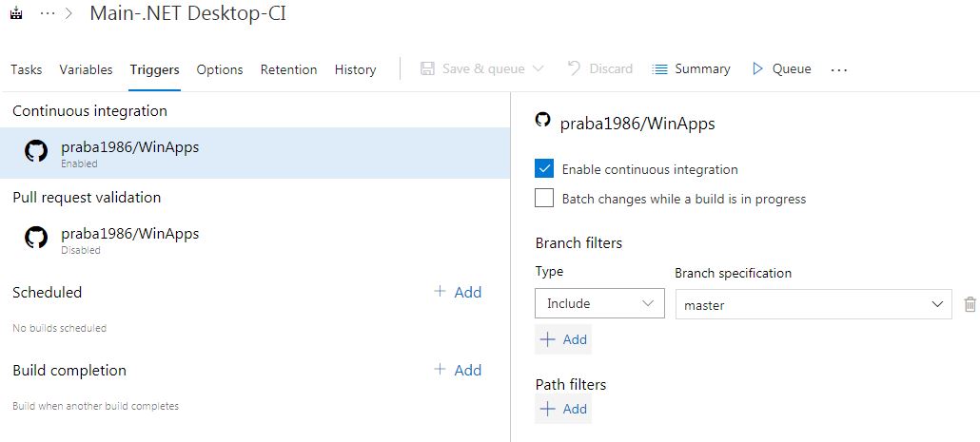Add a new path filter
The height and width of the screenshot is (442, 980).
(x=563, y=409)
